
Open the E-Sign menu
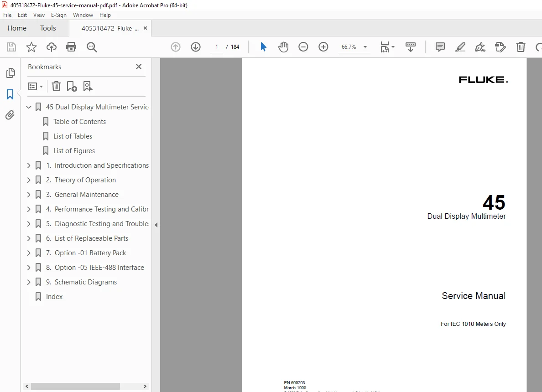tap(58, 15)
